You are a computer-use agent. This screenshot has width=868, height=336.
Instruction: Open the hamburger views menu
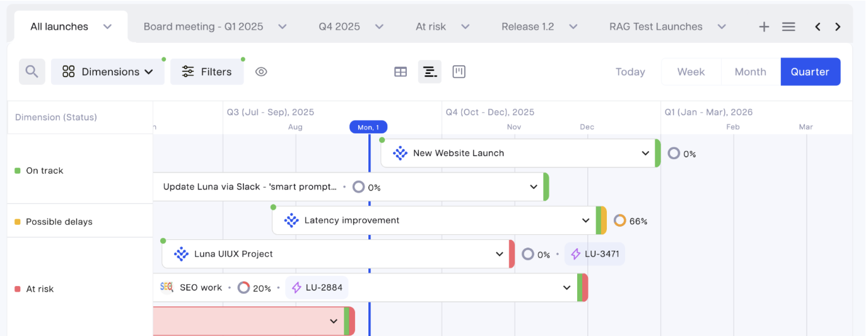click(x=789, y=27)
